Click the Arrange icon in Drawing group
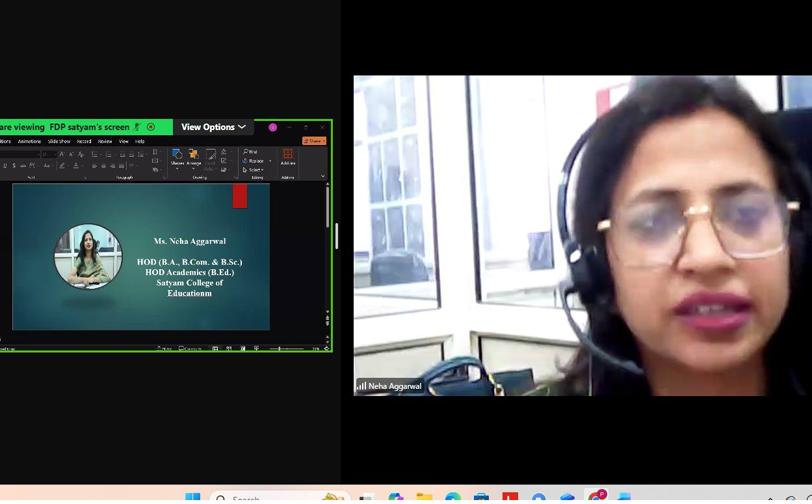 point(194,157)
